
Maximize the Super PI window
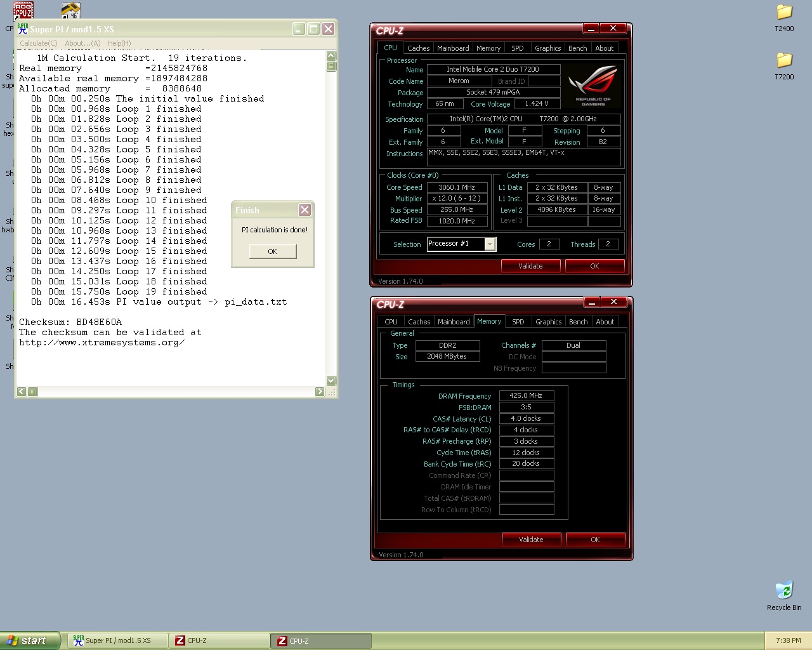pyautogui.click(x=313, y=29)
